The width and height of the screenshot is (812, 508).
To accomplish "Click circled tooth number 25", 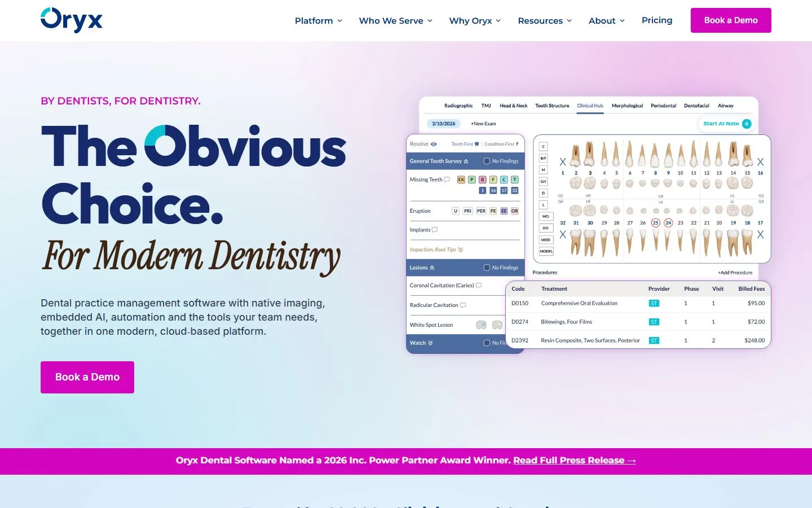I will pyautogui.click(x=655, y=223).
